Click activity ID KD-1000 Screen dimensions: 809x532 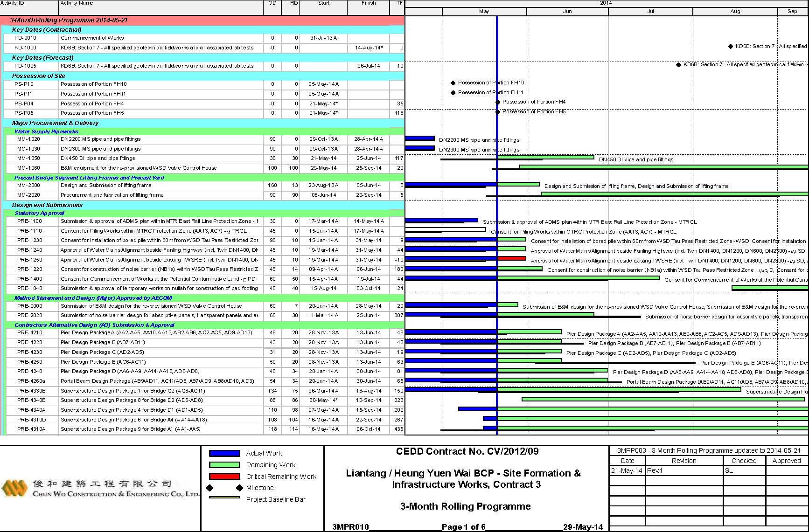(25, 48)
